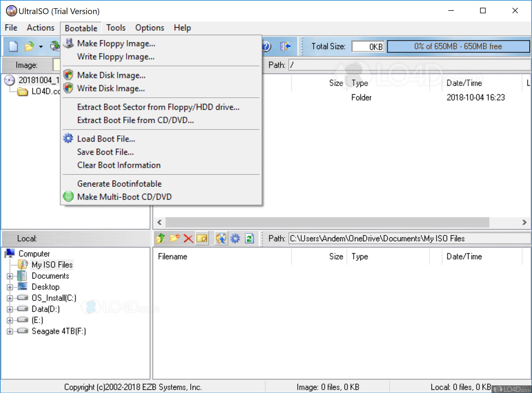The width and height of the screenshot is (532, 393).
Task: Click the Up folder icon in Local toolbar
Action: tap(160, 238)
